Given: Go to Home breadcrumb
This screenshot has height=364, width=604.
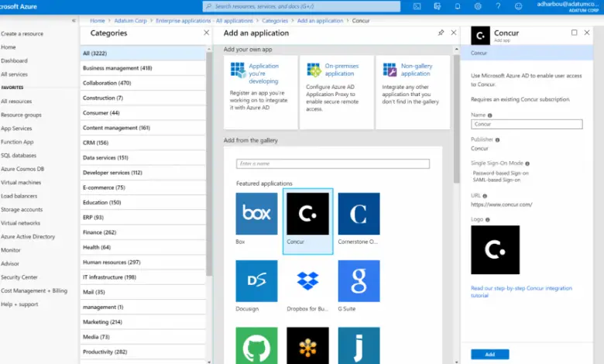Looking at the screenshot, I should 97,20.
